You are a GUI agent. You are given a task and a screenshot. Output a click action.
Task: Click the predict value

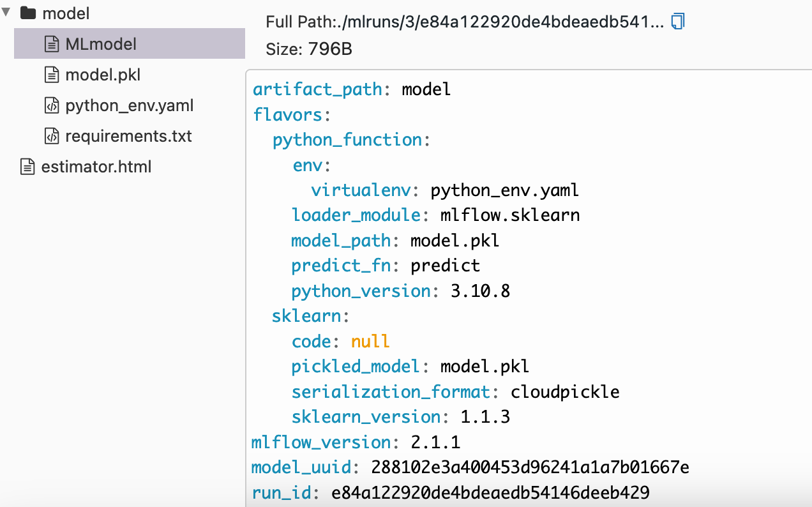click(446, 266)
